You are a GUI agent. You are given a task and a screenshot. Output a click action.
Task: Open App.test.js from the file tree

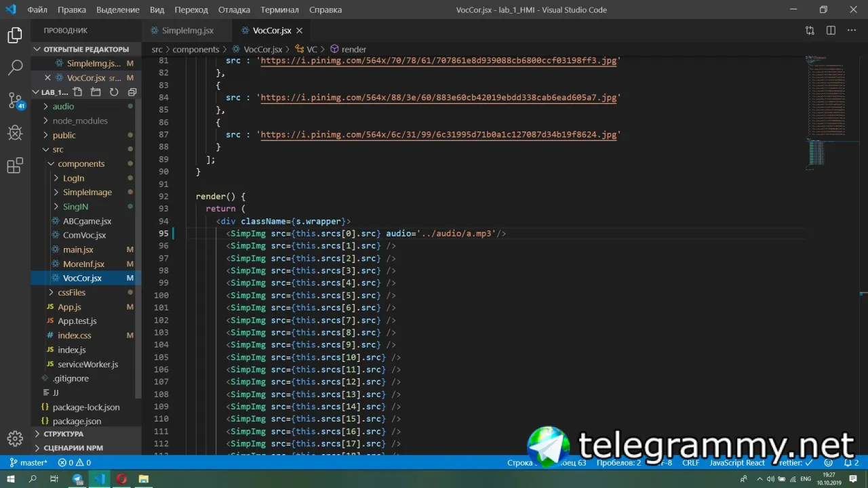(x=77, y=321)
